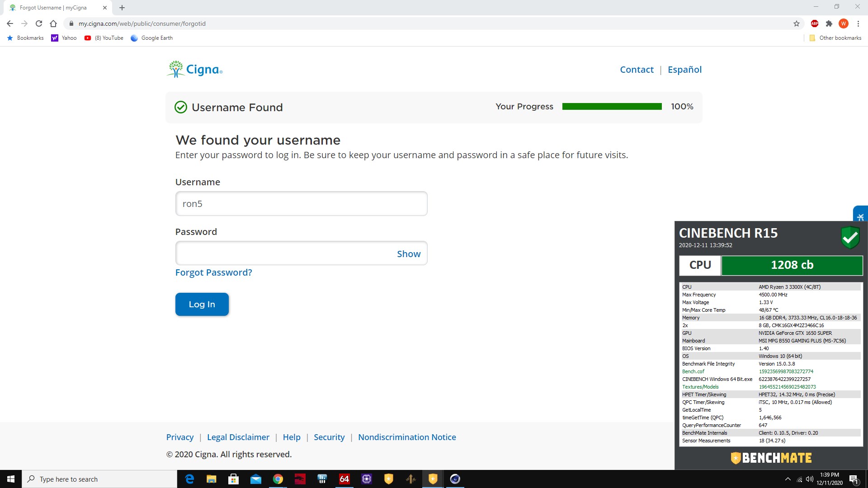868x488 pixels.
Task: Switch to Chrome in the taskbar
Action: [x=278, y=479]
